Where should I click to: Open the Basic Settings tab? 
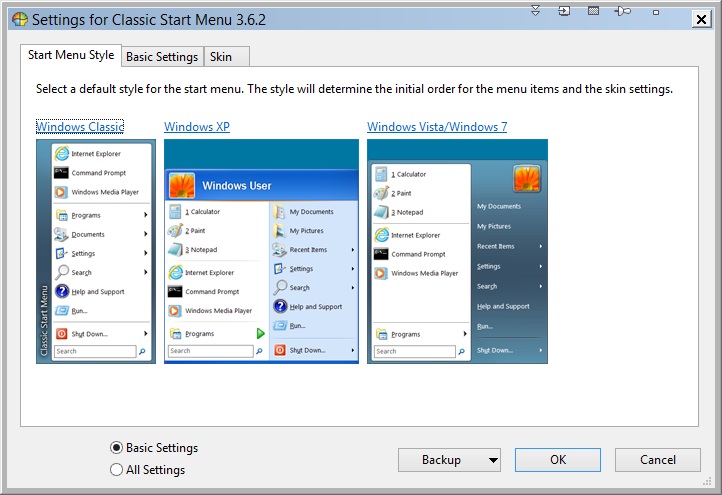coord(162,57)
